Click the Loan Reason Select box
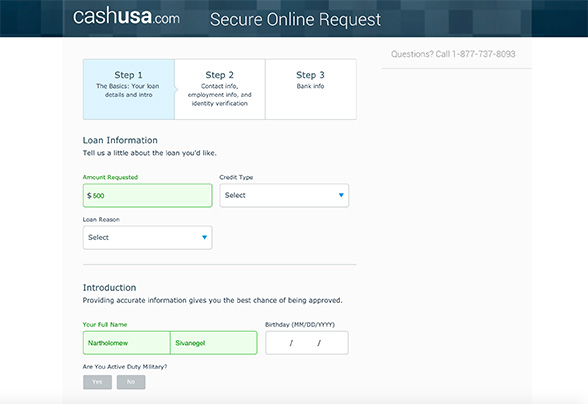The height and width of the screenshot is (404, 588). pos(147,237)
